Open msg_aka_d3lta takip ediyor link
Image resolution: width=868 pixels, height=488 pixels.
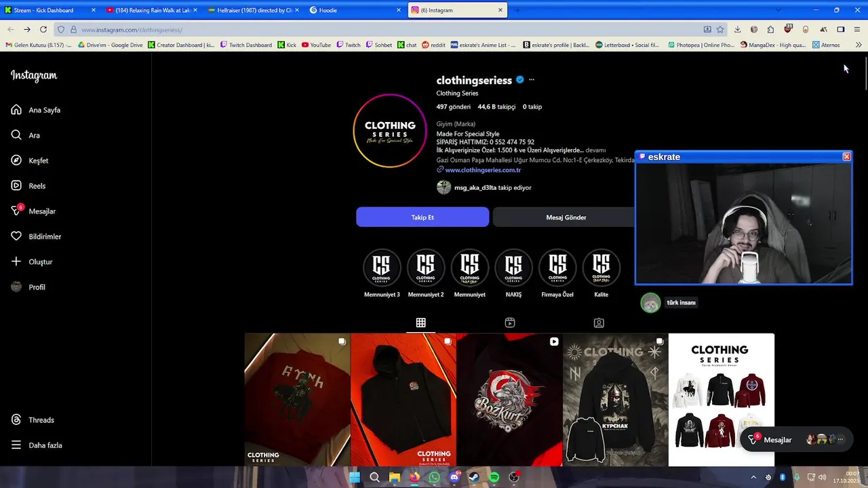[x=493, y=188]
